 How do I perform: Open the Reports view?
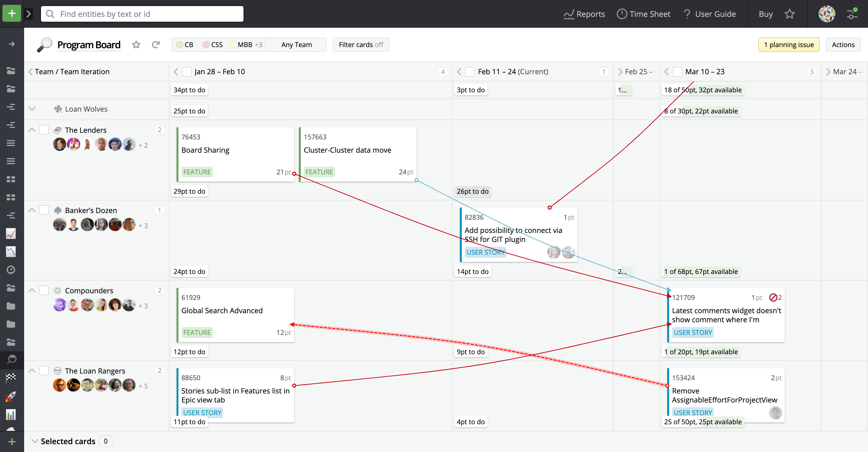584,14
